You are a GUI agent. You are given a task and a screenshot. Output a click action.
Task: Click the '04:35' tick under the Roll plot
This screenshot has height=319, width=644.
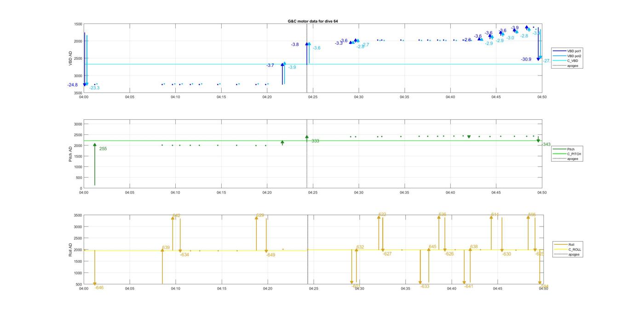(405, 289)
